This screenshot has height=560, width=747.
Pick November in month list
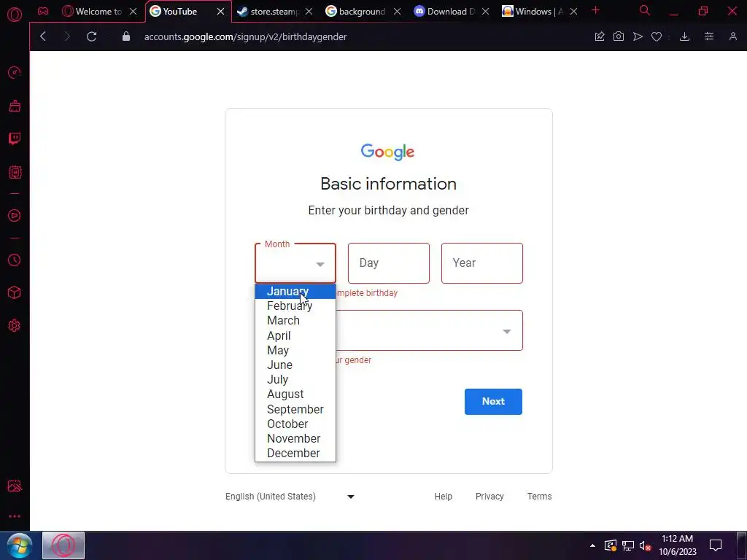[x=295, y=438]
